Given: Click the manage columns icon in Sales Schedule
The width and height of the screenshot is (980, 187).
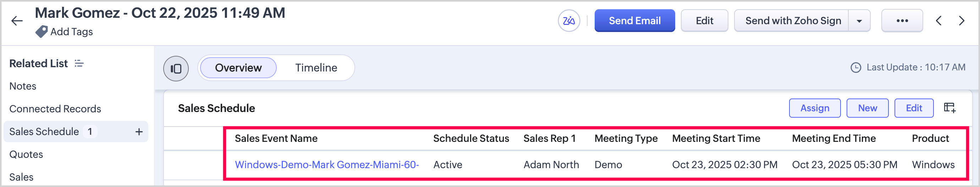Looking at the screenshot, I should 949,108.
